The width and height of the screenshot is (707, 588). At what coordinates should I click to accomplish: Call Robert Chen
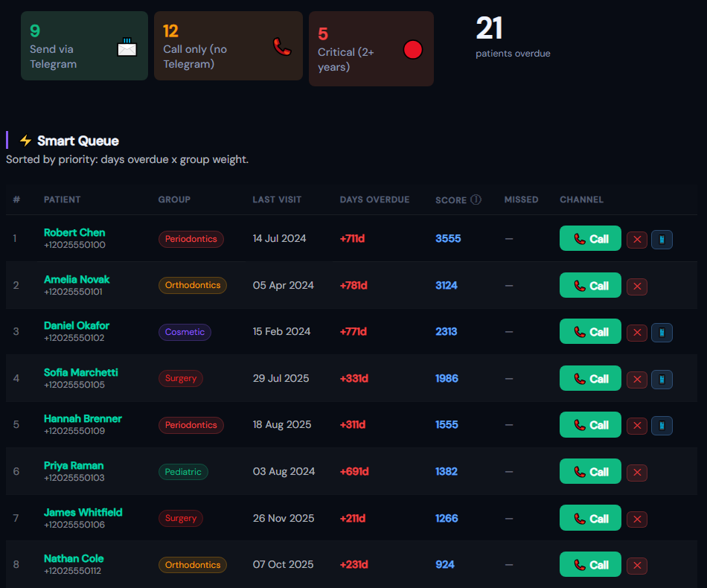tap(590, 238)
